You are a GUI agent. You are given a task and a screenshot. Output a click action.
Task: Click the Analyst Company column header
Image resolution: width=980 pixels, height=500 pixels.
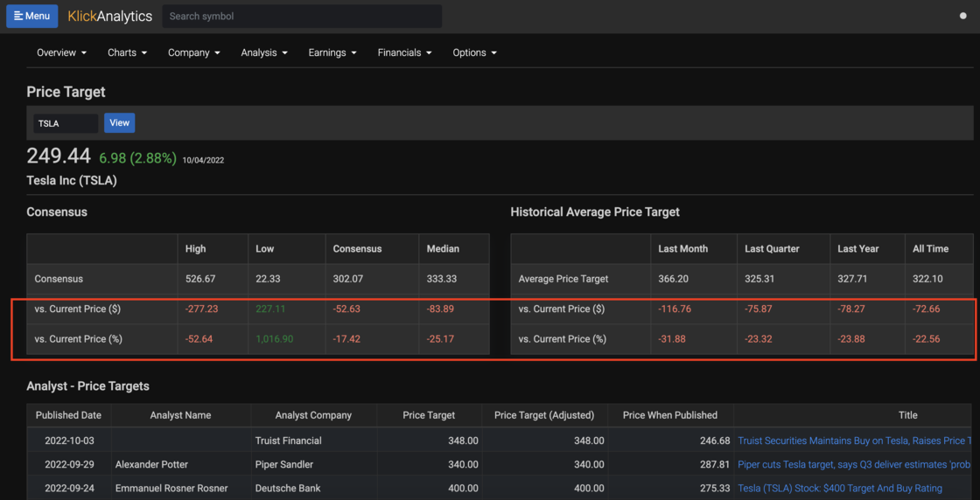tap(314, 415)
